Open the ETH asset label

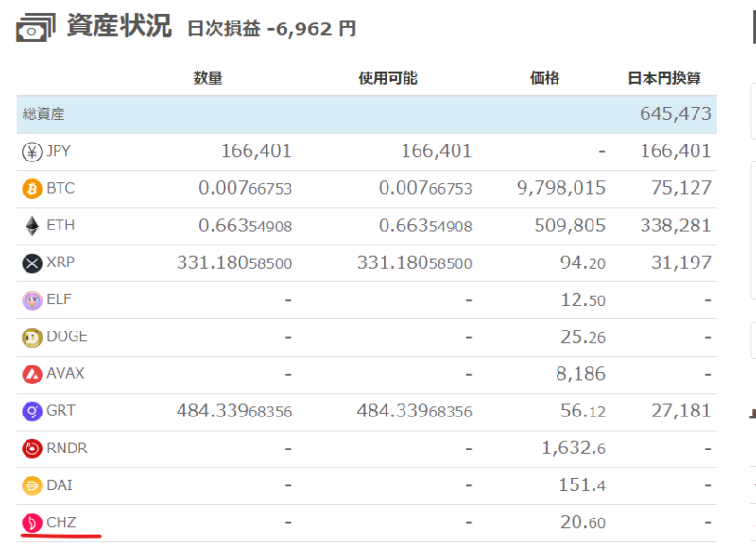[x=60, y=226]
